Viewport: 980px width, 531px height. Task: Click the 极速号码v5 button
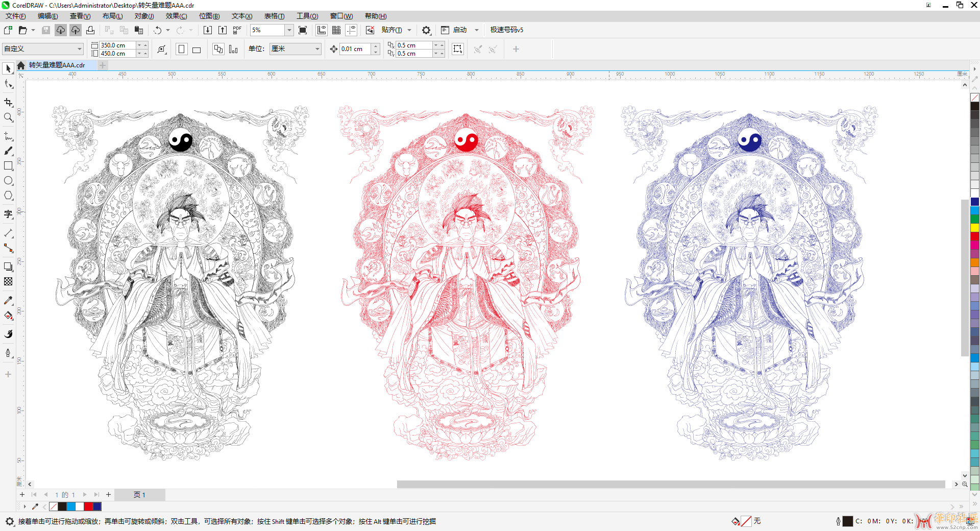pos(507,30)
